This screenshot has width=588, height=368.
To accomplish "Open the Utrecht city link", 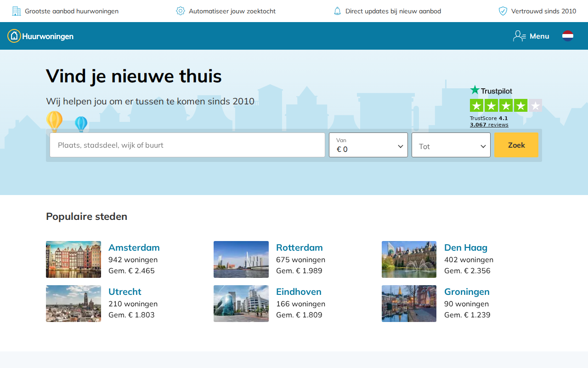I will (x=125, y=292).
